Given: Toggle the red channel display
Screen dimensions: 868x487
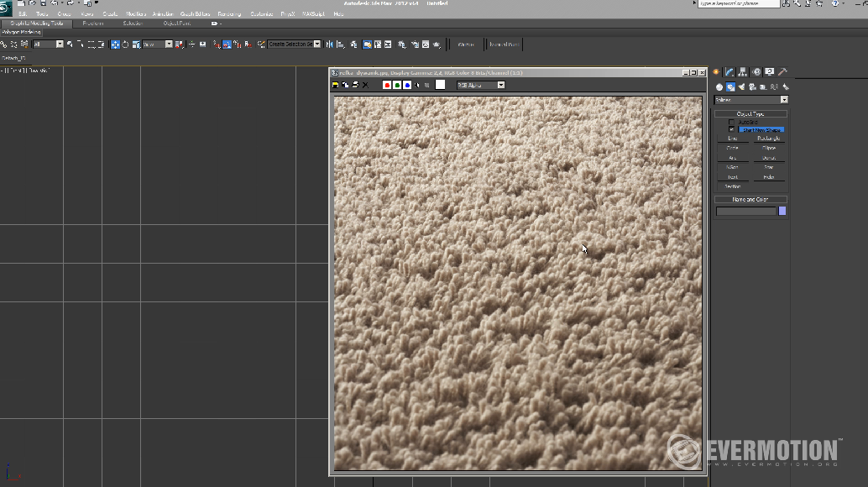Looking at the screenshot, I should [387, 86].
